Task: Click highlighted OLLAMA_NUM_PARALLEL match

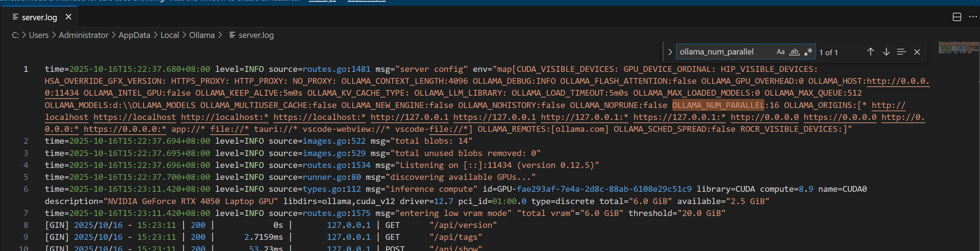Action: [718, 105]
